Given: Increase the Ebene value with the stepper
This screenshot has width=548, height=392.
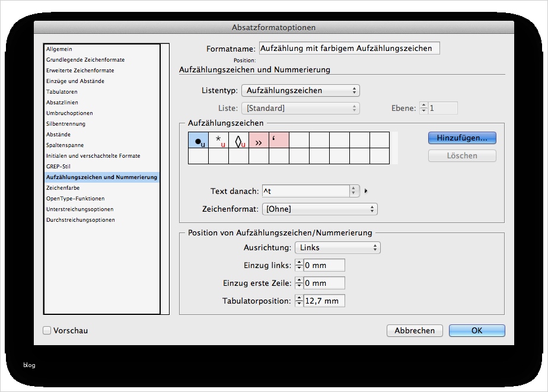Looking at the screenshot, I should coord(423,106).
